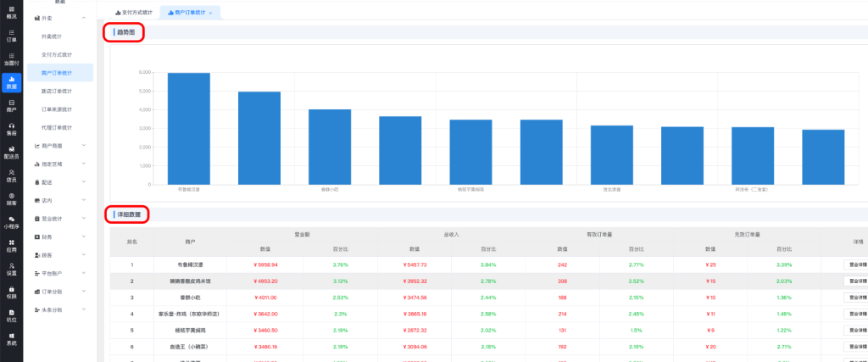This screenshot has height=362, width=868.
Task: Open the 订单 section in left sidebar
Action: click(11, 35)
